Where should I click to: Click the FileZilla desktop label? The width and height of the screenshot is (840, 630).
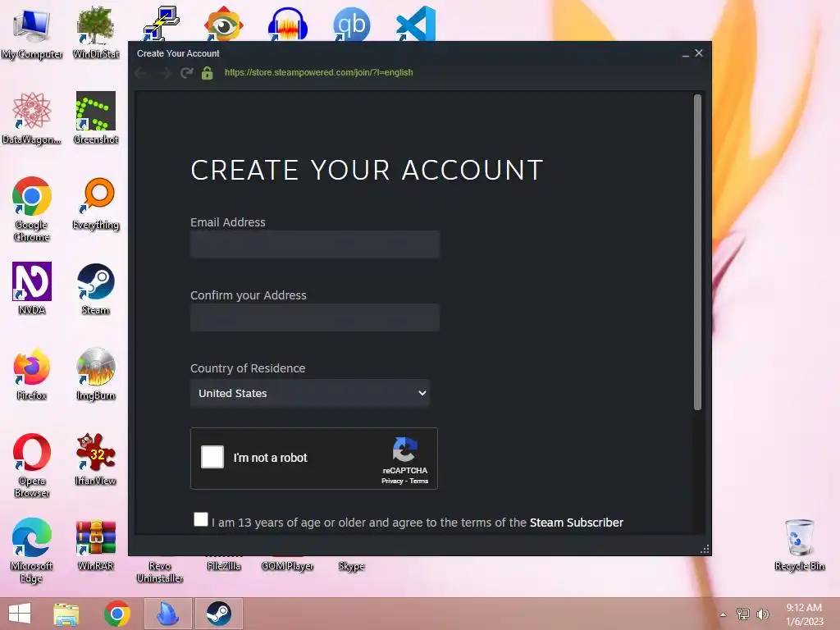[223, 566]
